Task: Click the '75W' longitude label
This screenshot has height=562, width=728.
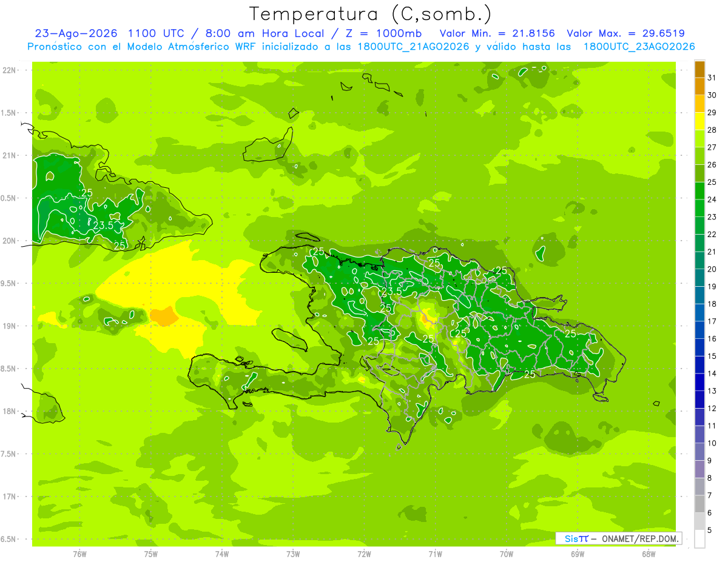Action: 150,554
